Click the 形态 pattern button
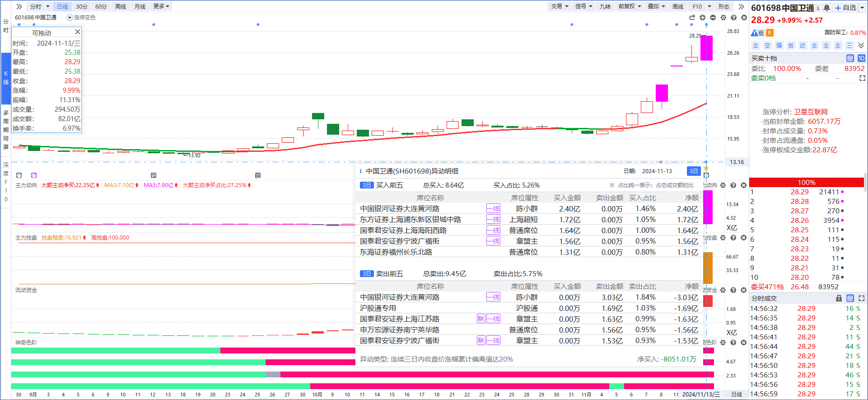 click(724, 6)
